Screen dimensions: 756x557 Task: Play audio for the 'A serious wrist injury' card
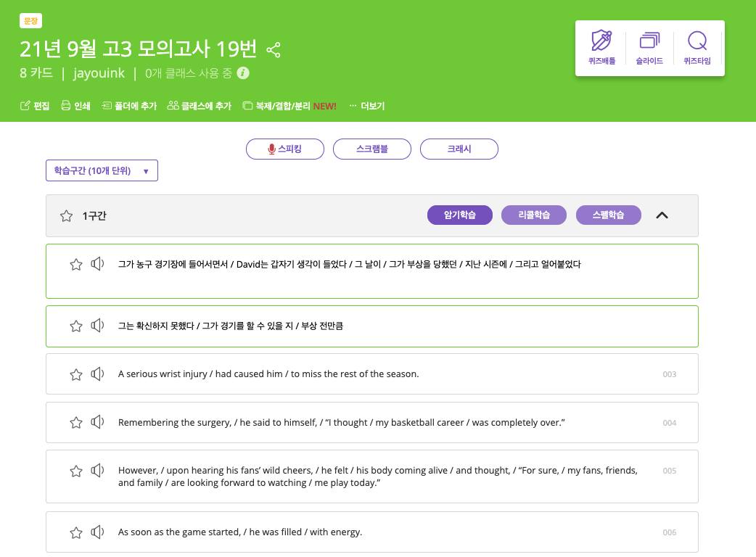97,374
